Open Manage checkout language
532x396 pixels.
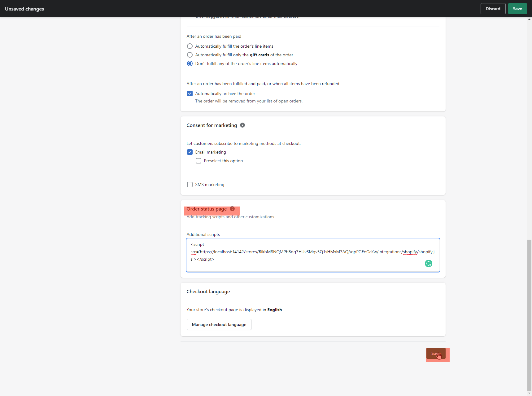(x=219, y=324)
